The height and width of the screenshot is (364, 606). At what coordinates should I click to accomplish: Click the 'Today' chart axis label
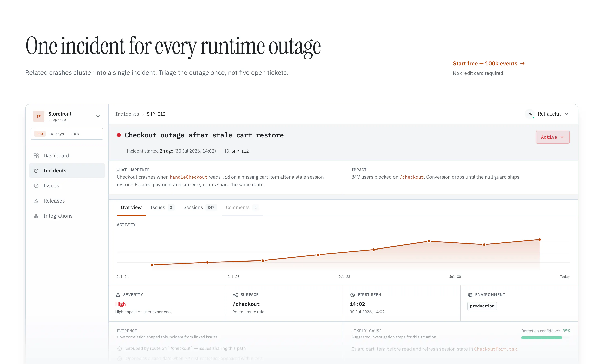click(565, 277)
